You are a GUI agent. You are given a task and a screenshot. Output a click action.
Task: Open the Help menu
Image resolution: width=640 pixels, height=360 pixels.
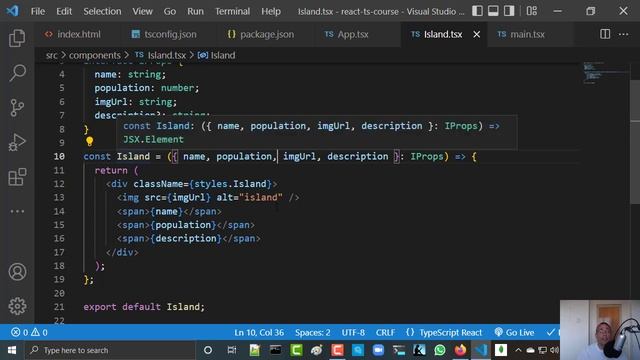pos(271,11)
